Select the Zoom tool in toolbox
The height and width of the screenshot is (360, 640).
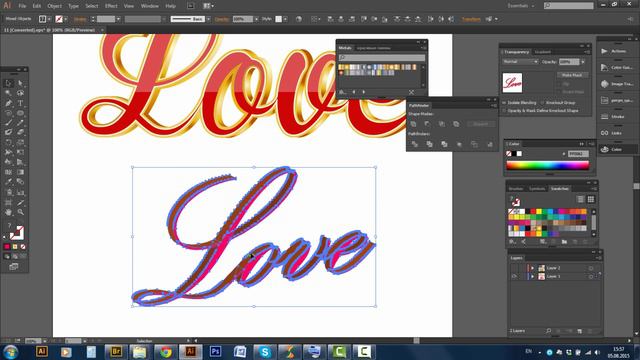pos(20,212)
